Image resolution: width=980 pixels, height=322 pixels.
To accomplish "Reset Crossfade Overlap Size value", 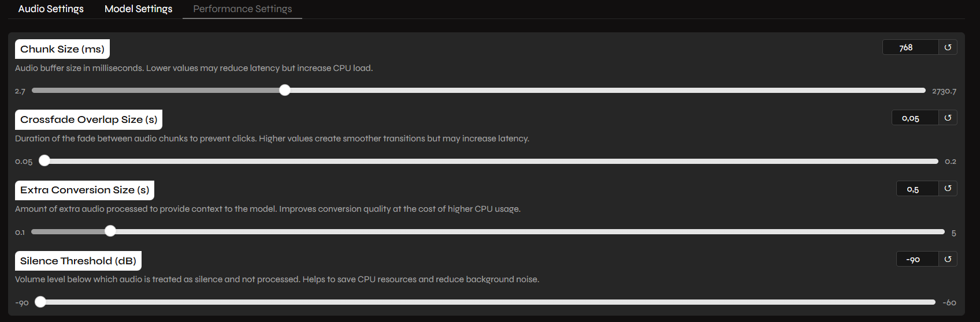I will [948, 118].
